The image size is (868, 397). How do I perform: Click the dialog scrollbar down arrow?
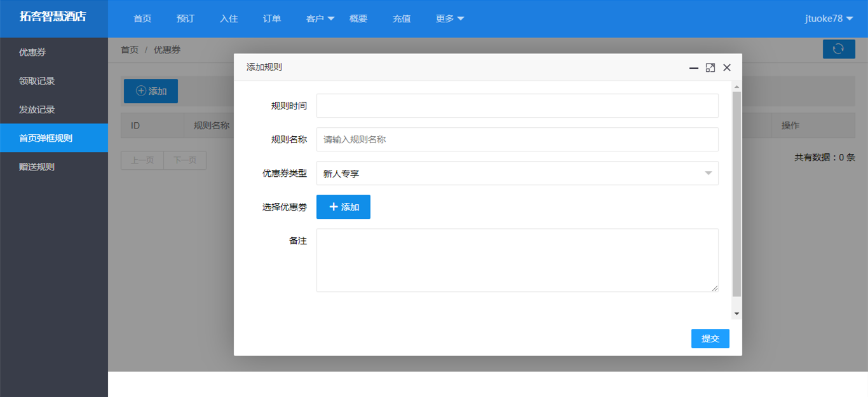pyautogui.click(x=737, y=314)
